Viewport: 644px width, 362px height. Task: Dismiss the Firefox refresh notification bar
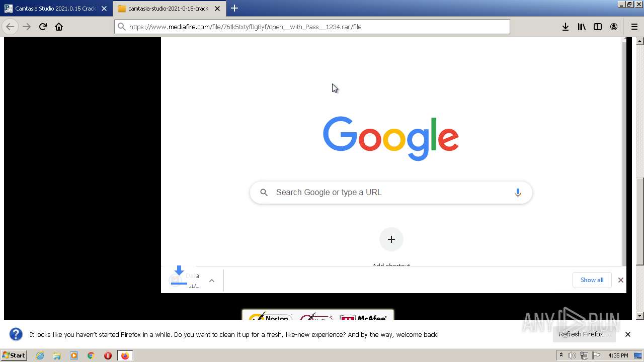[x=628, y=334]
